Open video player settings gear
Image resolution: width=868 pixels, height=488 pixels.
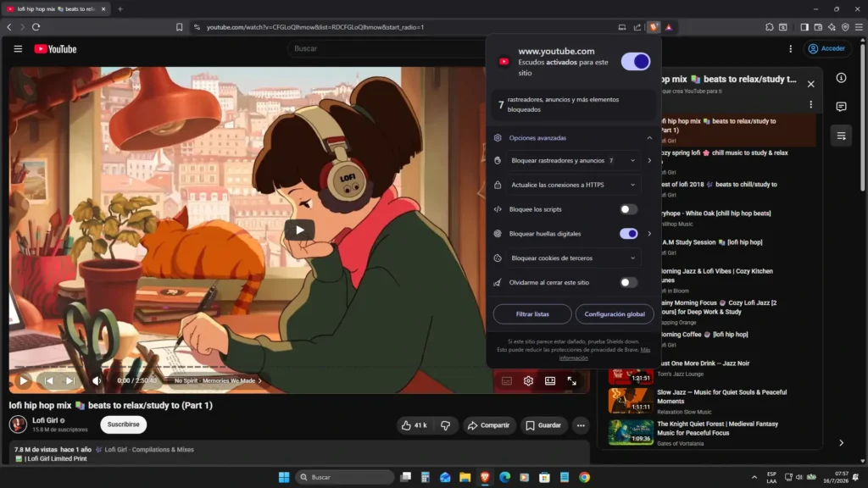pyautogui.click(x=528, y=380)
